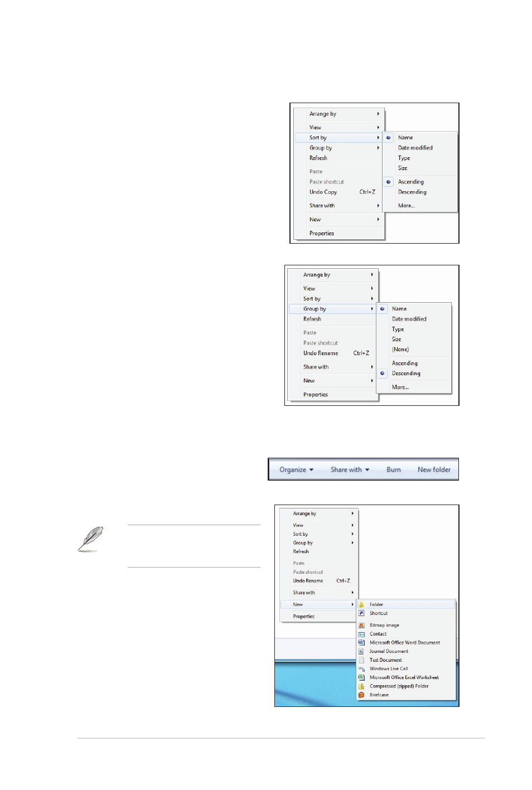532x790 pixels.
Task: Switch to Ascending in the Group by submenu
Action: 405,364
